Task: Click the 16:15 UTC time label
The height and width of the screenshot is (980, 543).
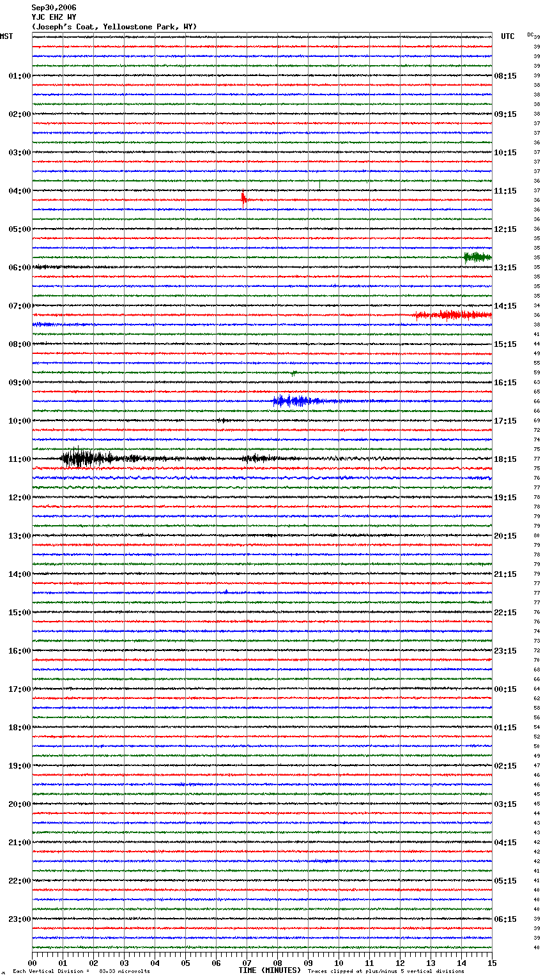Action: [505, 383]
